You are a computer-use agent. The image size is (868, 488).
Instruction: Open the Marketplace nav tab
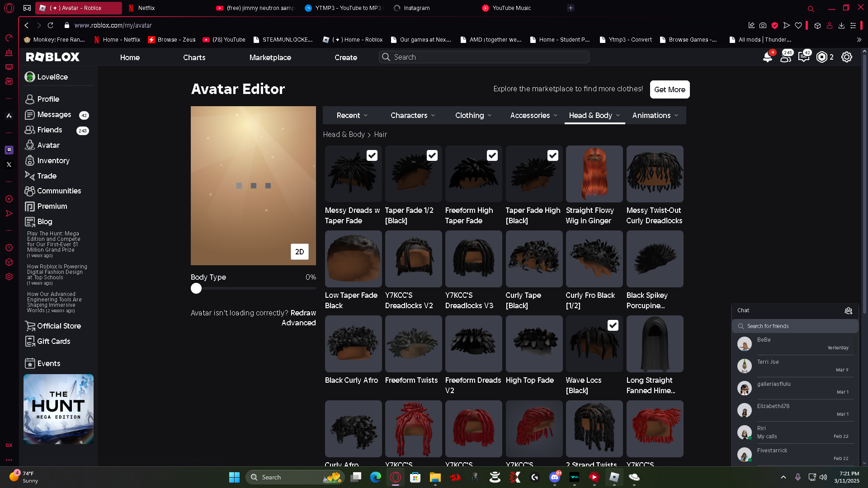270,57
